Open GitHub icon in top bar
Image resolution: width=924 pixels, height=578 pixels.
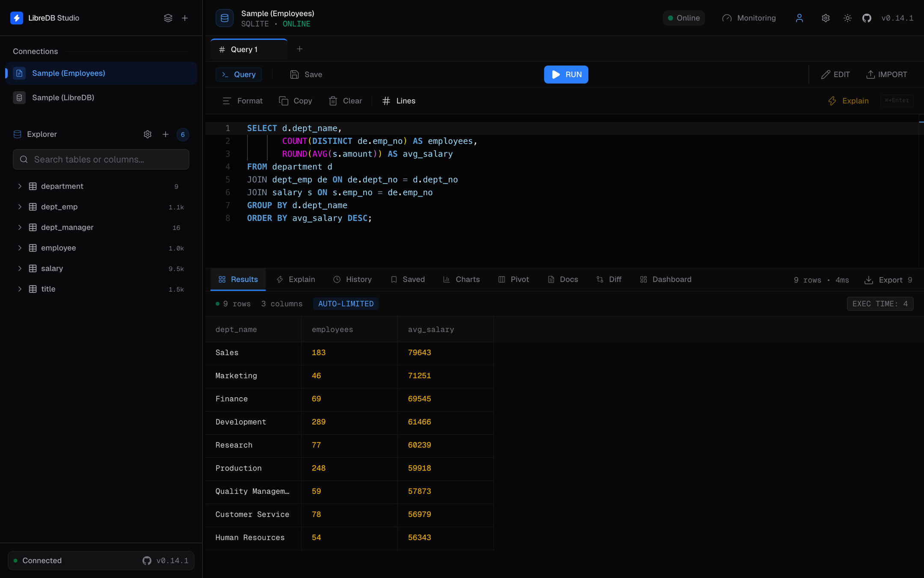[867, 18]
